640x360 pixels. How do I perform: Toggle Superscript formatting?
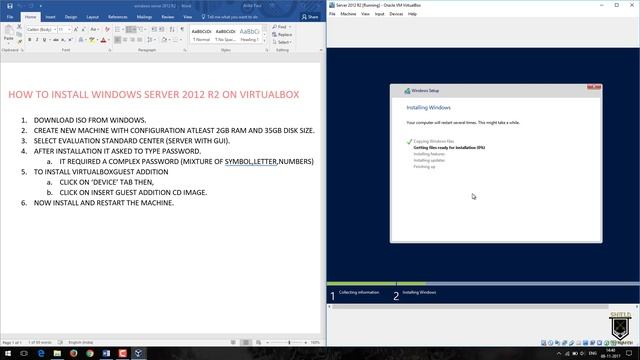[x=70, y=40]
